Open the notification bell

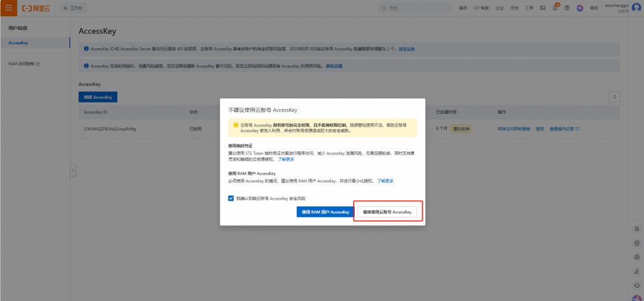(x=555, y=8)
